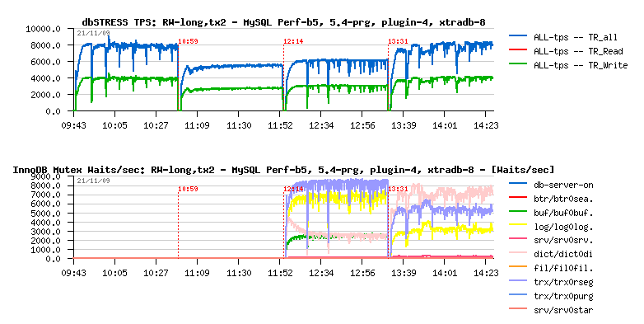644x324 pixels.
Task: Click the 14:01 x-axis label in Mutex Waits chart
Action: (x=445, y=273)
